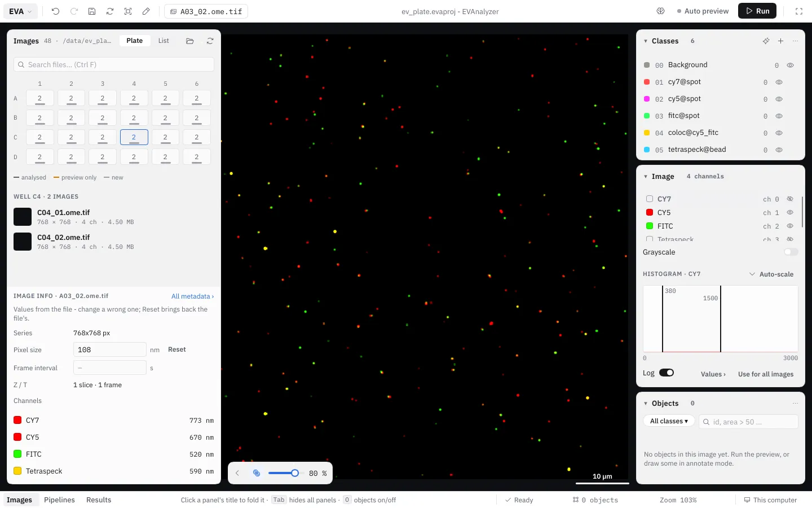Open the Pipelines tab
The height and width of the screenshot is (508, 812).
(59, 500)
